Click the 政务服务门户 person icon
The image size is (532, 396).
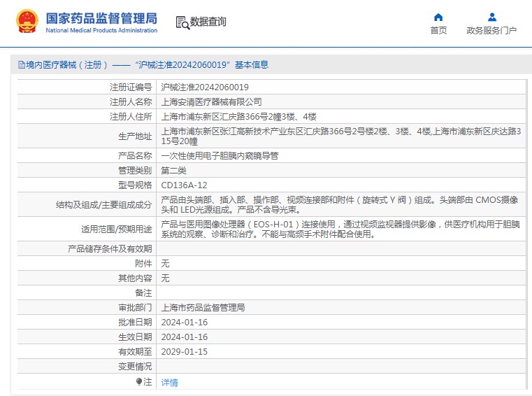[x=491, y=17]
